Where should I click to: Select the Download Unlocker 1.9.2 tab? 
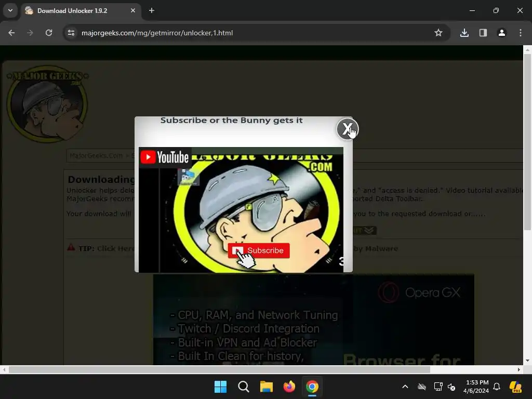(82, 11)
